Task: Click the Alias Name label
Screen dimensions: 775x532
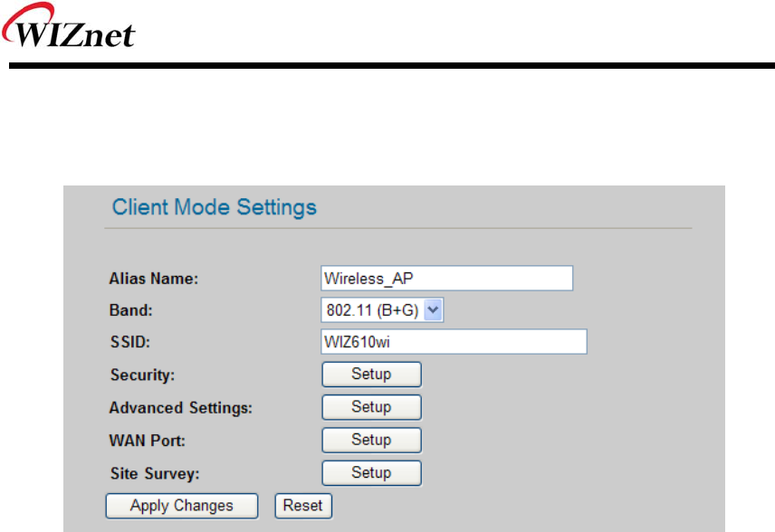Action: 154,279
